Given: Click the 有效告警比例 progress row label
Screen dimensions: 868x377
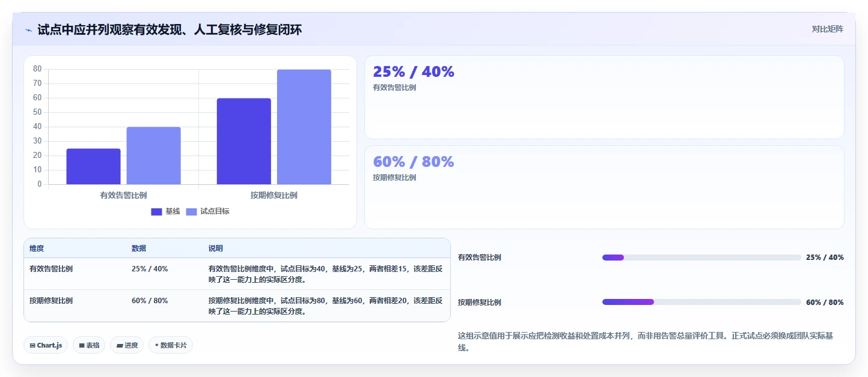Looking at the screenshot, I should click(x=480, y=258).
